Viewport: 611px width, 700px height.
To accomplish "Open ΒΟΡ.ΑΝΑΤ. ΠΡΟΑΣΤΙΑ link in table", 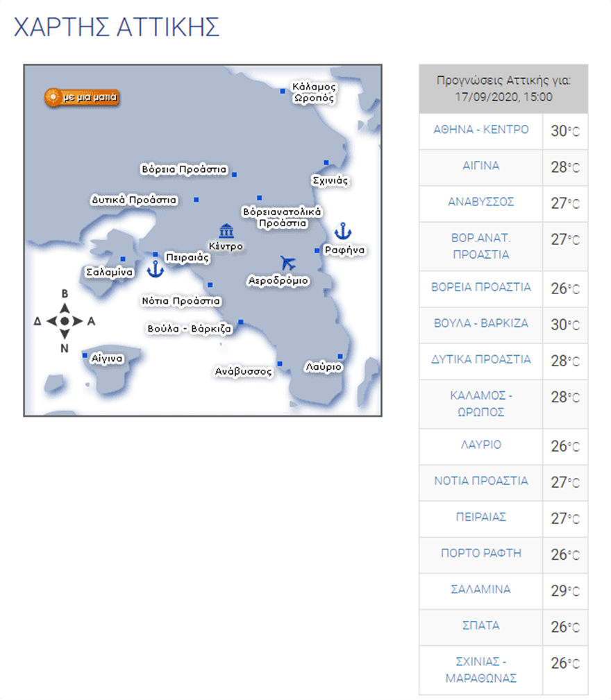I will tap(480, 246).
